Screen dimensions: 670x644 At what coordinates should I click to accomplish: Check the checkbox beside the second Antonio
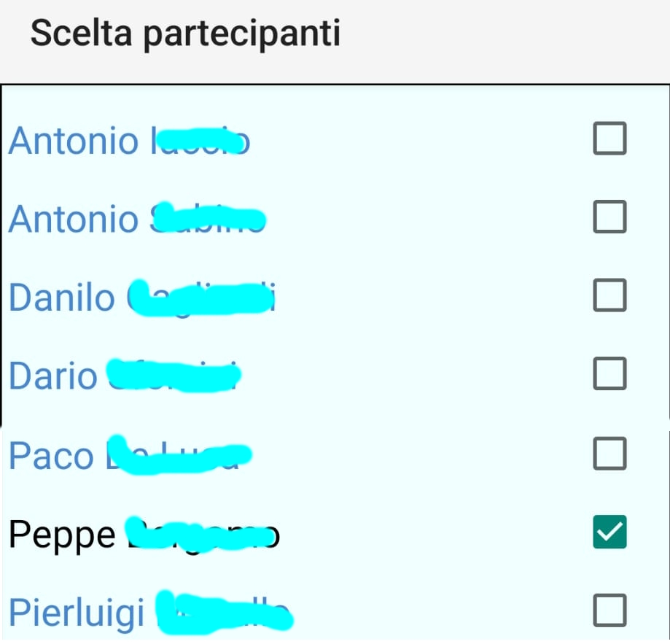pos(609,217)
